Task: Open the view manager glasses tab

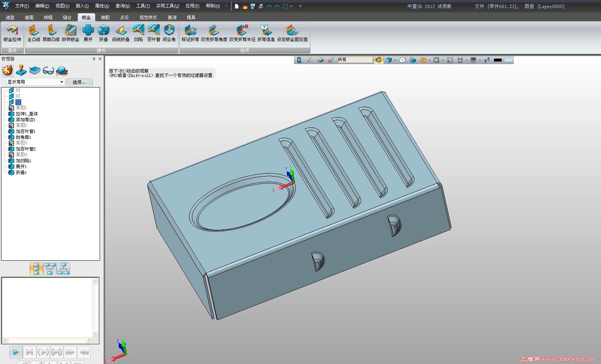Action: point(48,70)
